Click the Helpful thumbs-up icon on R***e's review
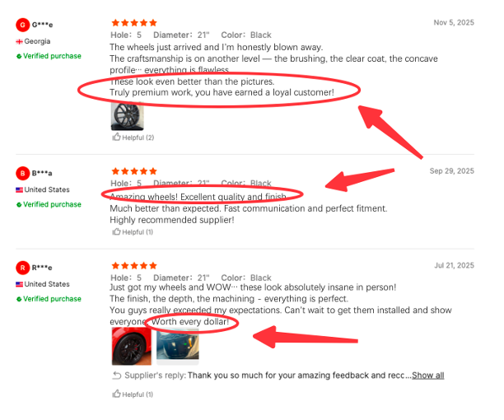This screenshot has width=504, height=420. coord(116,394)
